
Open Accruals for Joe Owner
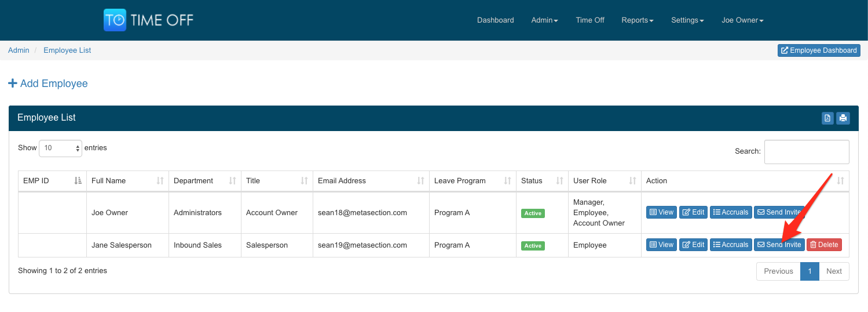coord(730,212)
